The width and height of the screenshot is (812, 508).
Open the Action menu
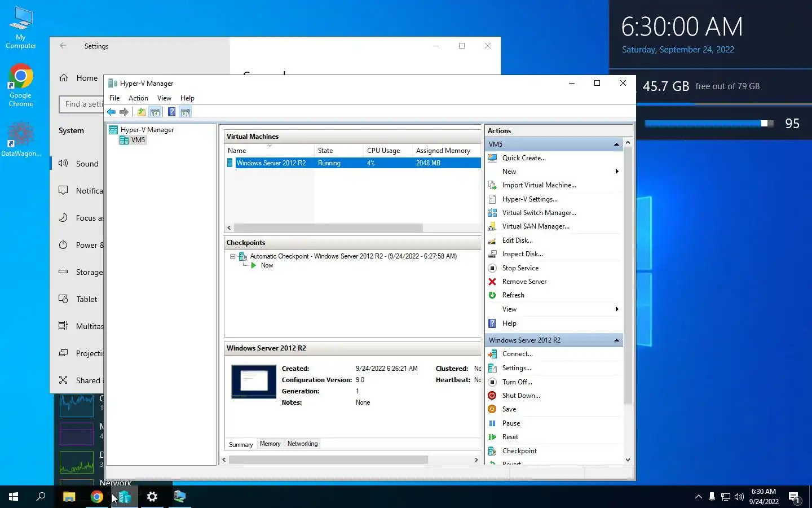pyautogui.click(x=138, y=98)
